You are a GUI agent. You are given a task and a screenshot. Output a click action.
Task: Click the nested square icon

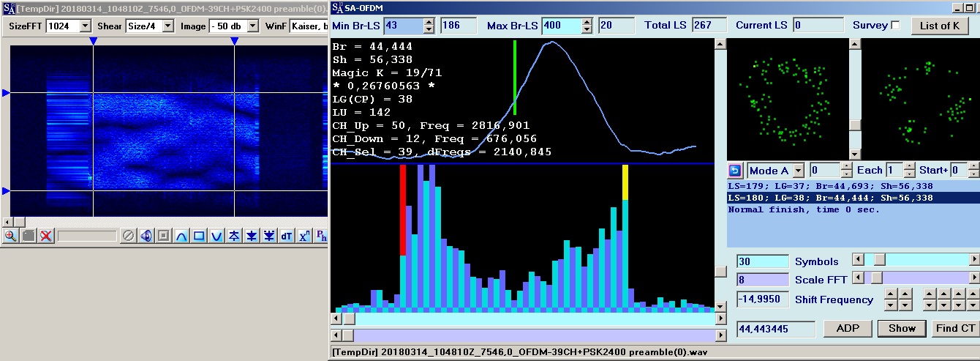164,236
